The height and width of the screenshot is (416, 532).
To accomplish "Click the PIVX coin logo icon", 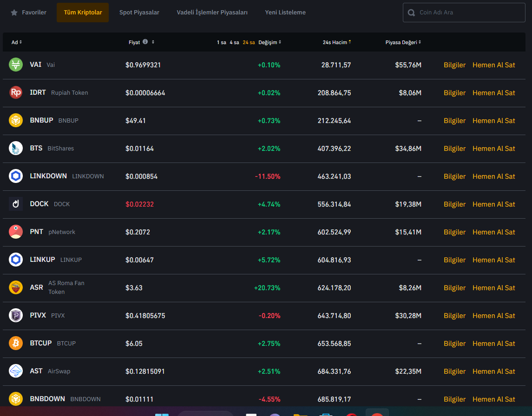I will point(16,316).
